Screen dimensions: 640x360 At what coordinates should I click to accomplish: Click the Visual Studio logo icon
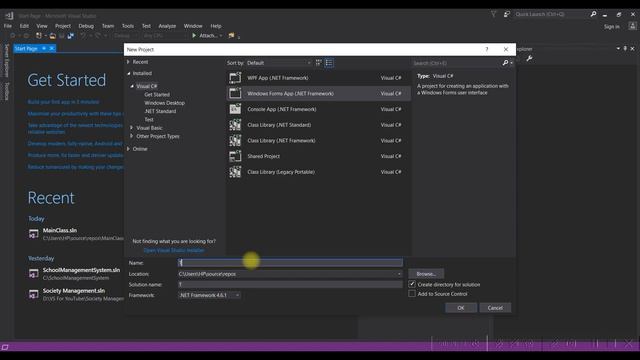(x=9, y=16)
